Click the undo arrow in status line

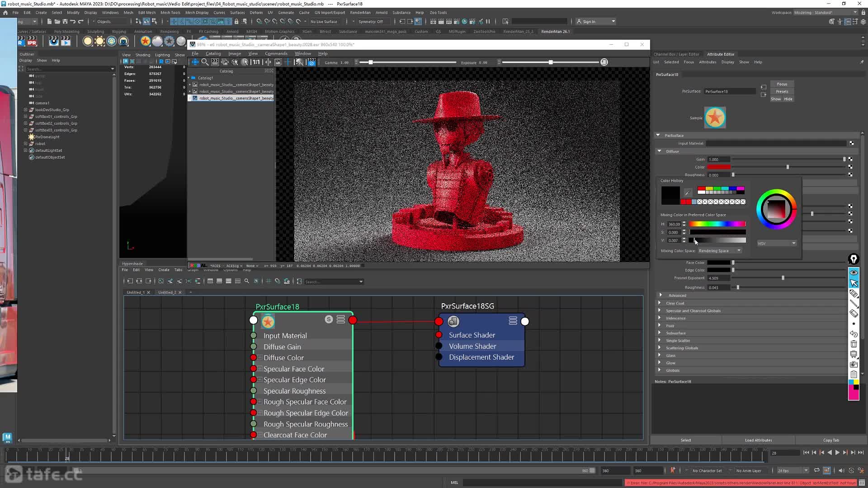[x=73, y=21]
